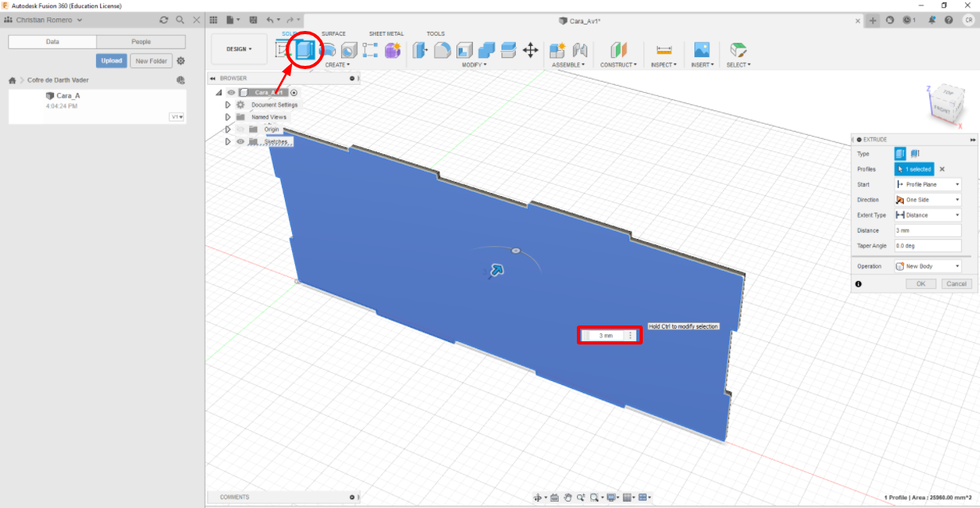Open the Construct menu
This screenshot has height=508, width=980.
coord(618,65)
